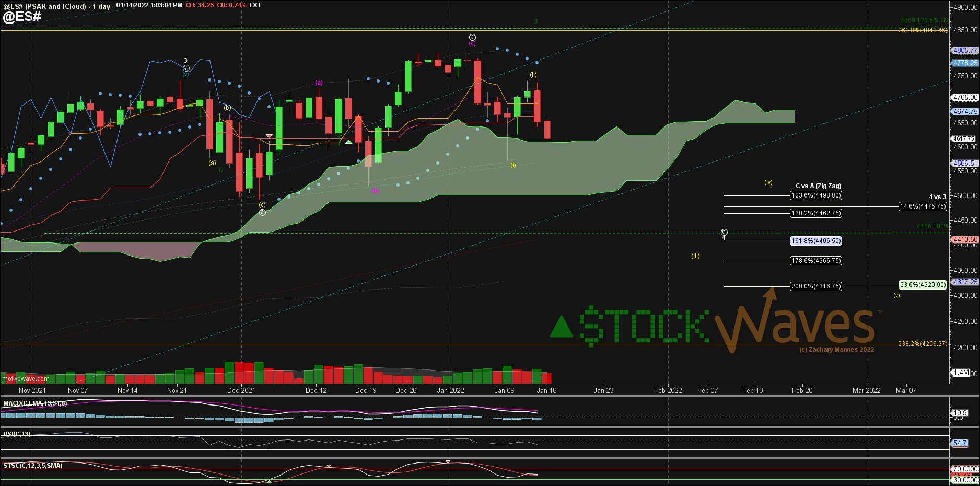
Task: Click the 54.7 RSI value tag
Action: click(960, 443)
